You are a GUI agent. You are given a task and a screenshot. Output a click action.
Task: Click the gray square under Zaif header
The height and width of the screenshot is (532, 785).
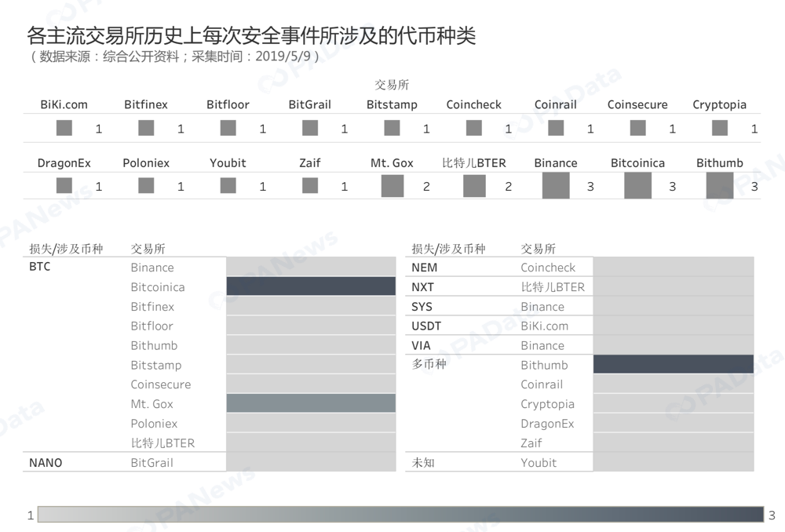click(310, 186)
